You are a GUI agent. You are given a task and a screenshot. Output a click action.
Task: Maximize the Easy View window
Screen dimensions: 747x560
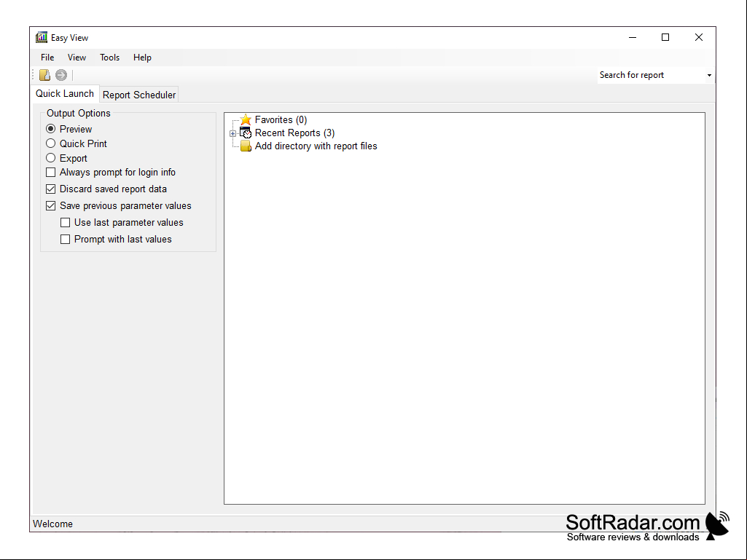665,37
